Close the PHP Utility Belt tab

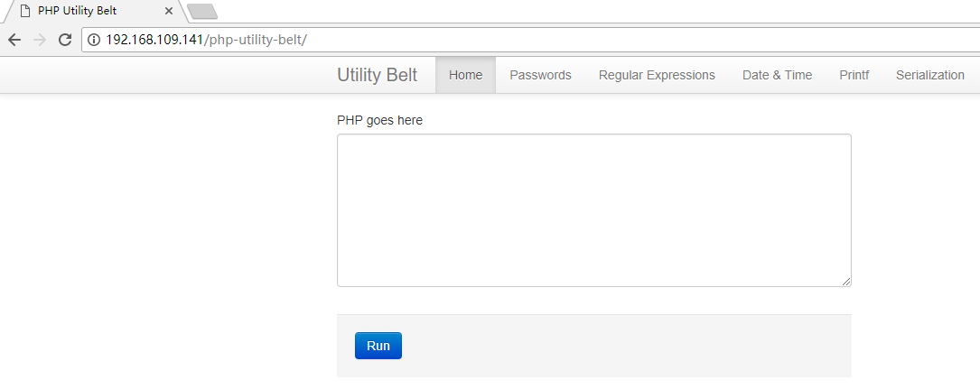[169, 11]
